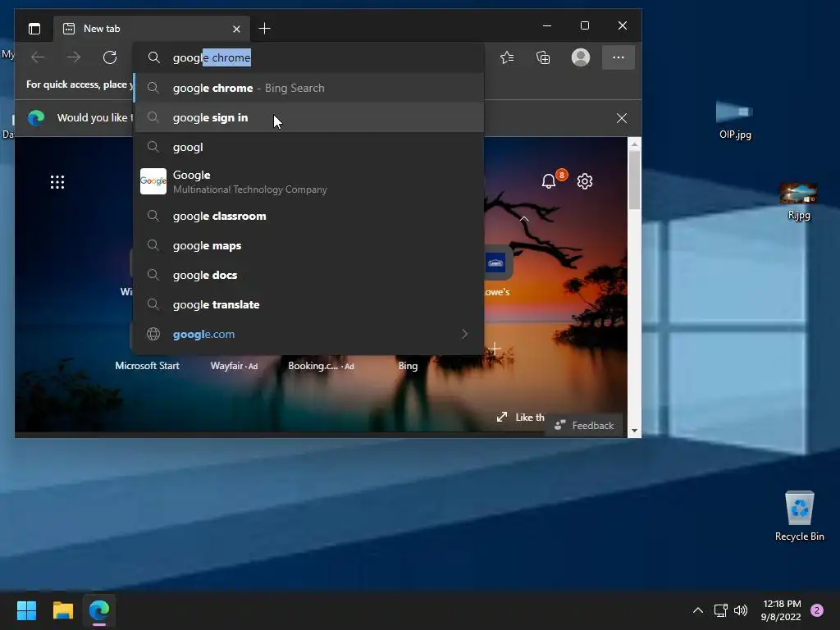Viewport: 840px width, 630px height.
Task: Close the New tab tab
Action: 236,29
